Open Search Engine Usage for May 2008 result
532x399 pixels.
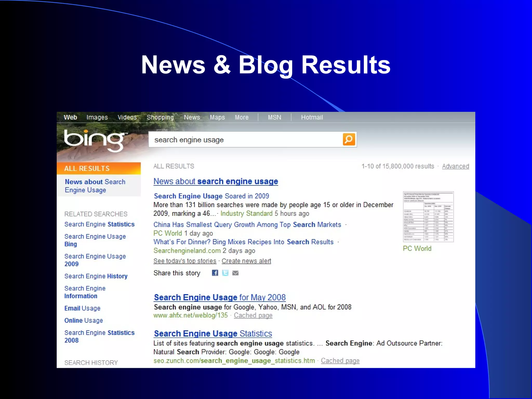(220, 297)
